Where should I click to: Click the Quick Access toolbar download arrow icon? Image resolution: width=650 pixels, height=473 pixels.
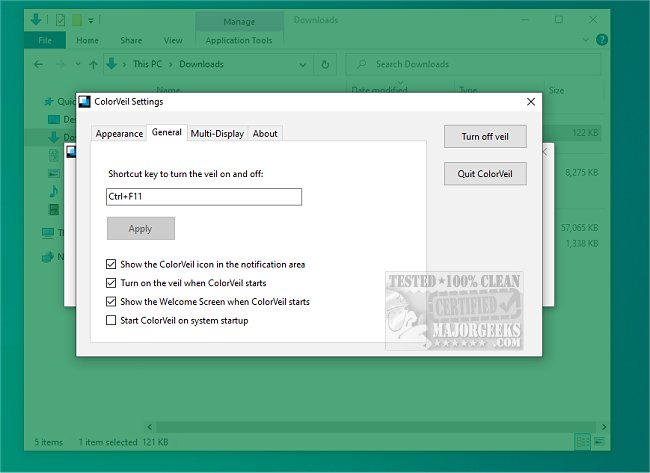click(x=36, y=19)
